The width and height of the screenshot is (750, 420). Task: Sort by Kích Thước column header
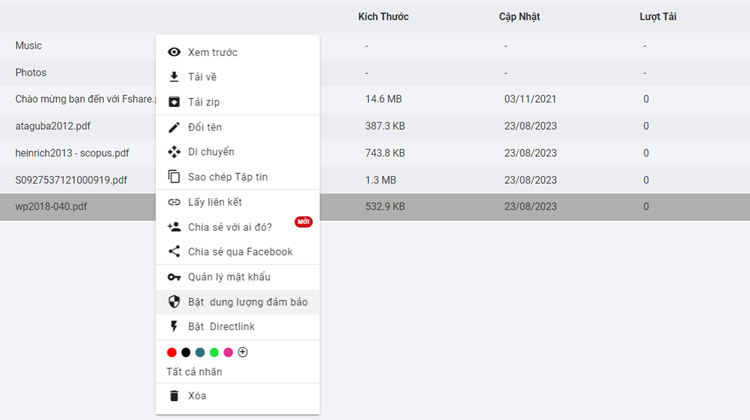point(383,17)
